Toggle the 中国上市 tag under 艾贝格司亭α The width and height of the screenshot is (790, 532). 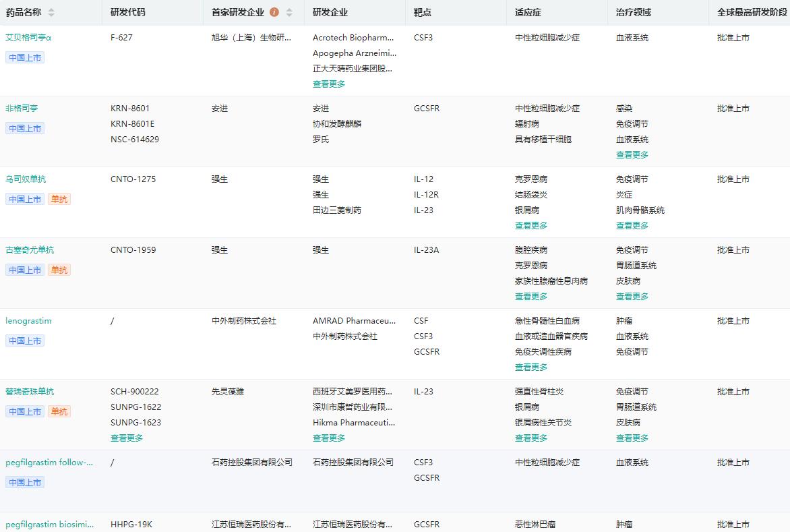[24, 58]
